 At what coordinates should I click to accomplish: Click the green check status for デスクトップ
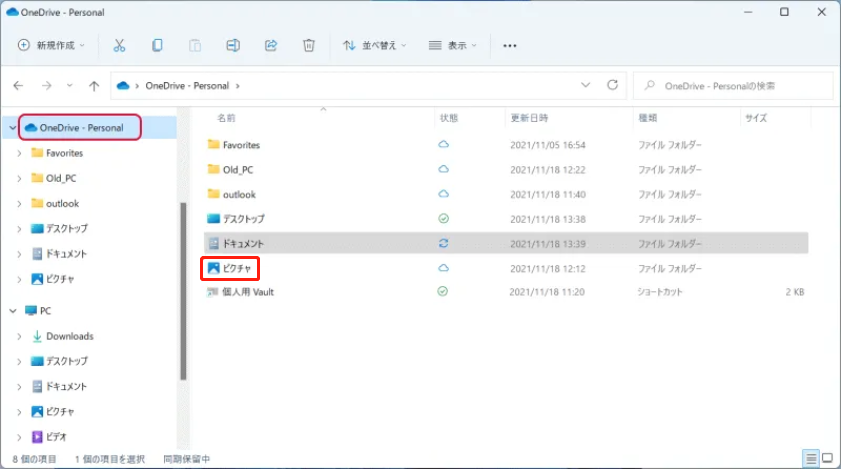pyautogui.click(x=443, y=219)
